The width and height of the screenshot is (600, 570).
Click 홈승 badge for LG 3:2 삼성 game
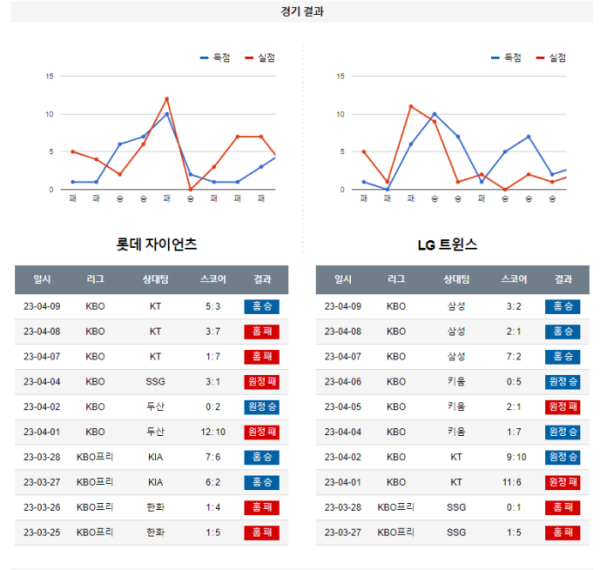pos(562,306)
